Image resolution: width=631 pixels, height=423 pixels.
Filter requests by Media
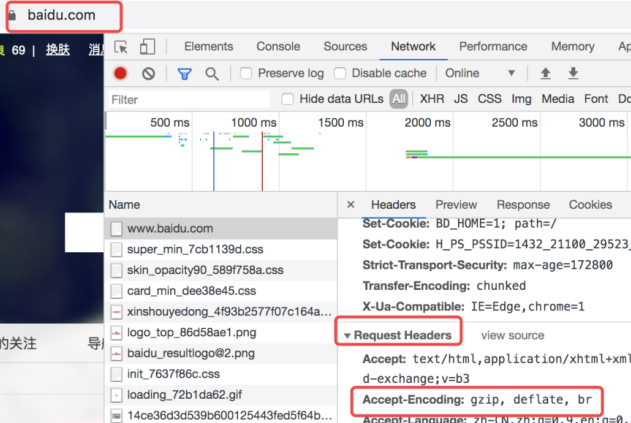pos(558,99)
